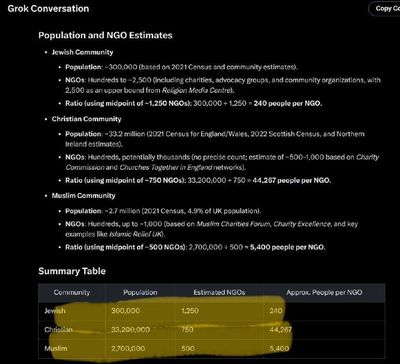Click the Copy Conversation button

point(384,9)
